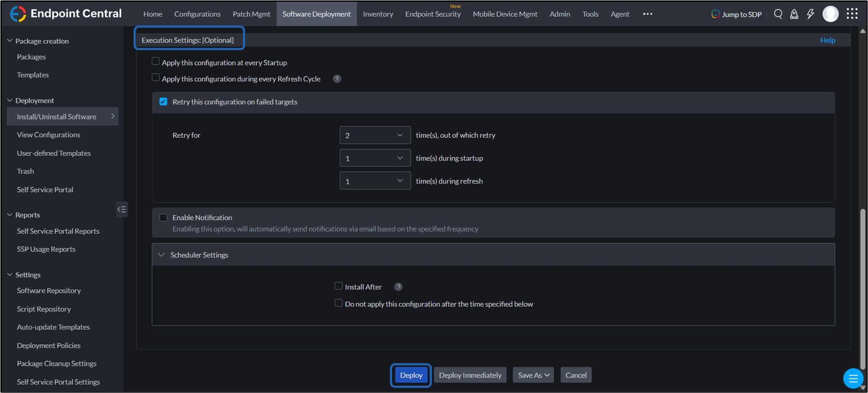The image size is (868, 393).
Task: Switch to the Patch Mgmt tab
Action: [x=252, y=14]
